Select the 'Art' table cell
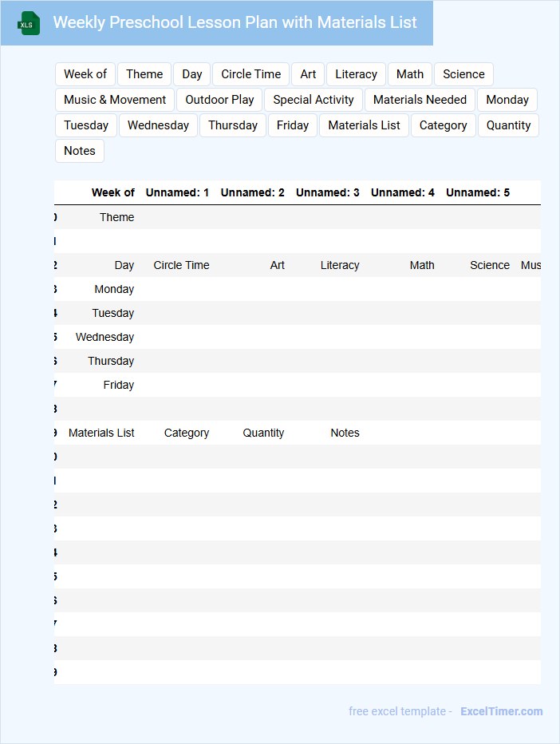 click(278, 265)
